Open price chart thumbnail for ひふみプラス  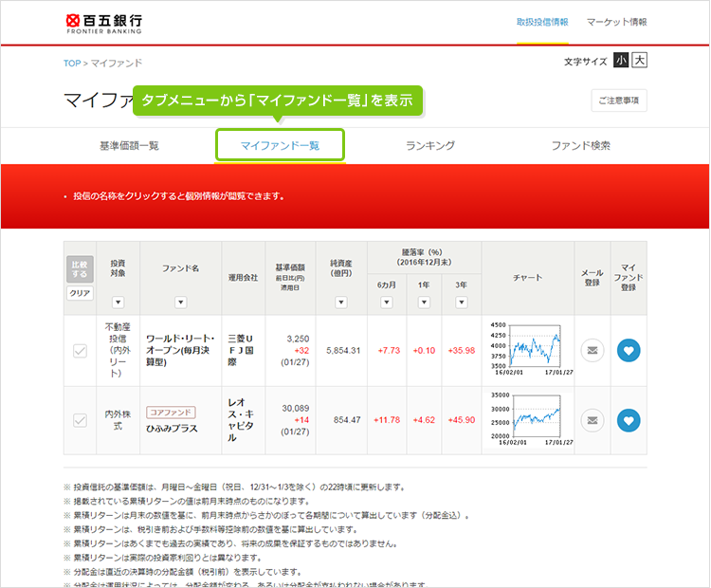tap(532, 420)
